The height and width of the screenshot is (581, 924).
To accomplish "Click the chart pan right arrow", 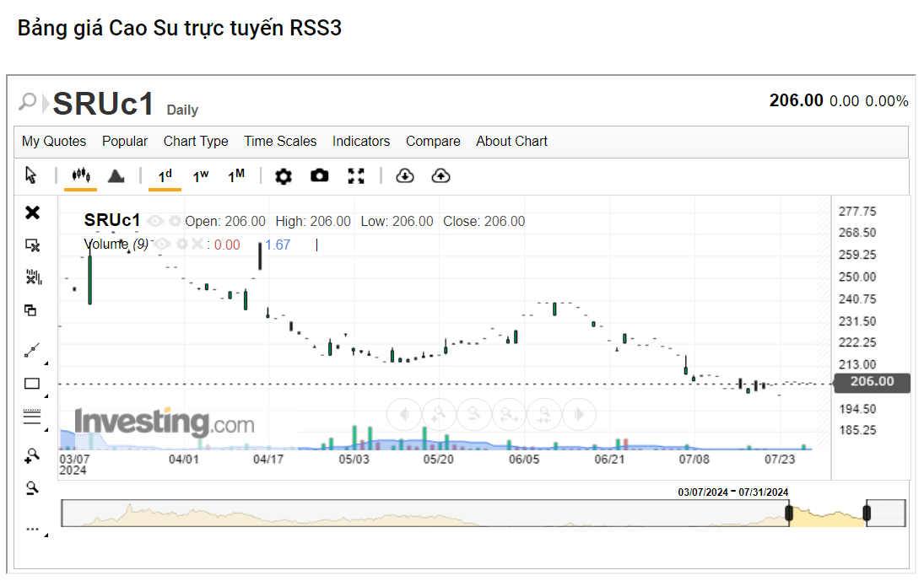I will (579, 414).
